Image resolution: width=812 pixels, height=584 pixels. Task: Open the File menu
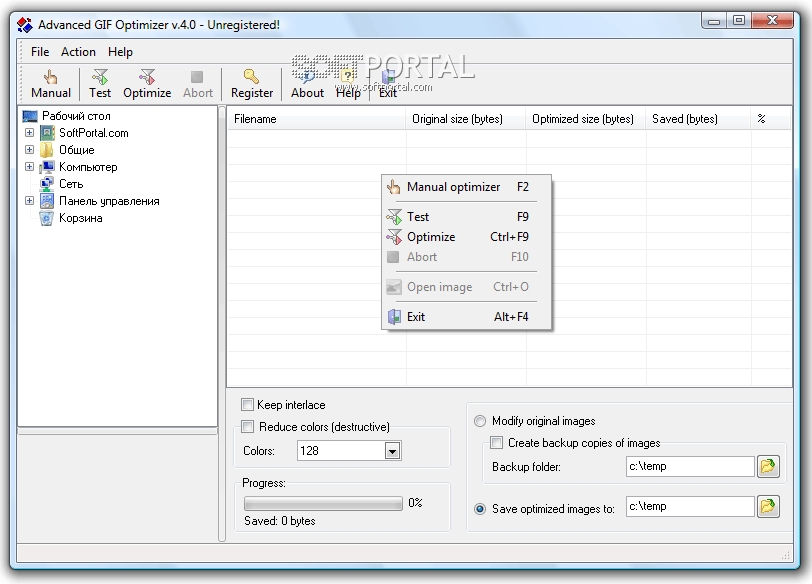(x=40, y=52)
